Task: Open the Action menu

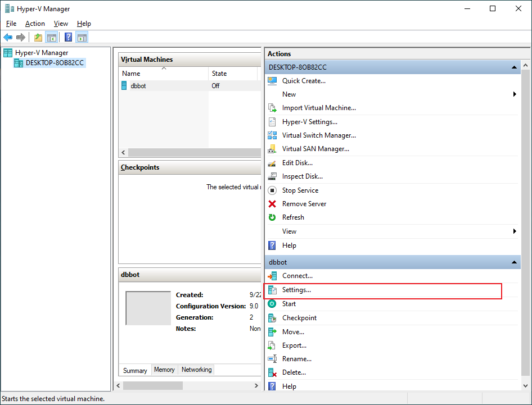Action: coord(35,24)
